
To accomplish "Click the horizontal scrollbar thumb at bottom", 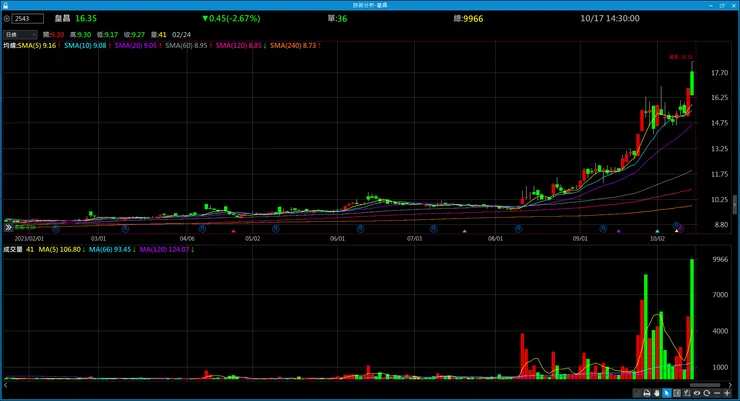I will 706,385.
